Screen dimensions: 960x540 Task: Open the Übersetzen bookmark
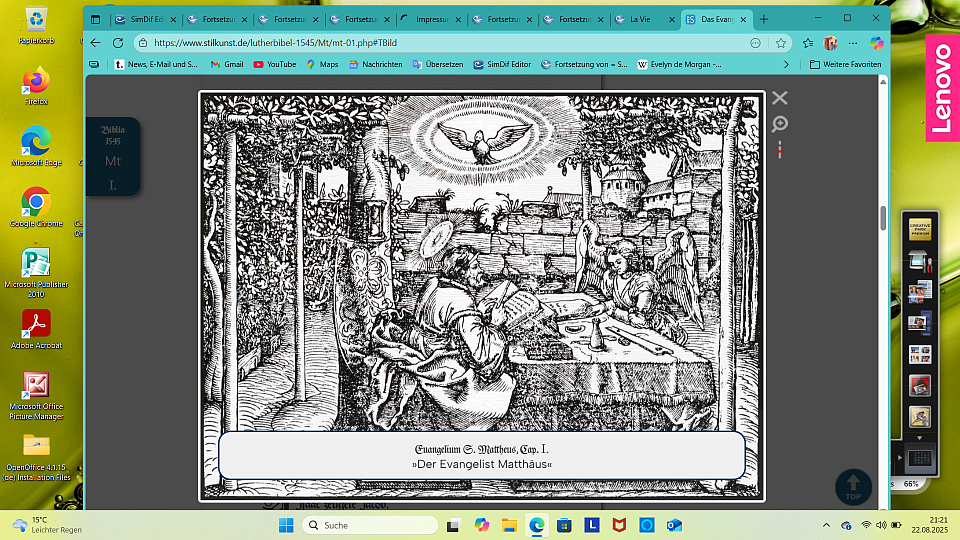[438, 64]
